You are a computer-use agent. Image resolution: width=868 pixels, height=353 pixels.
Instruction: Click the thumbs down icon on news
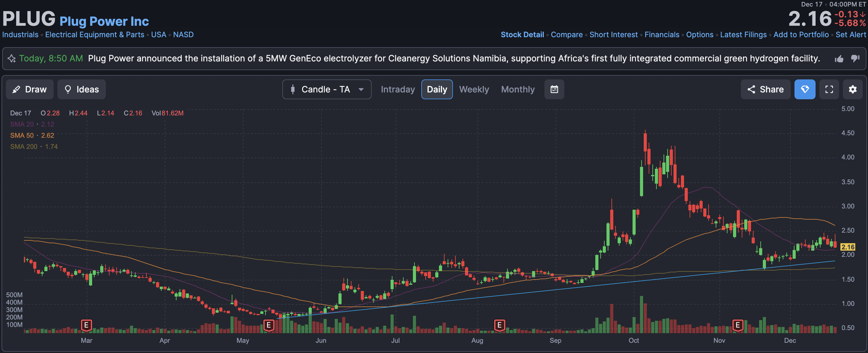(855, 59)
